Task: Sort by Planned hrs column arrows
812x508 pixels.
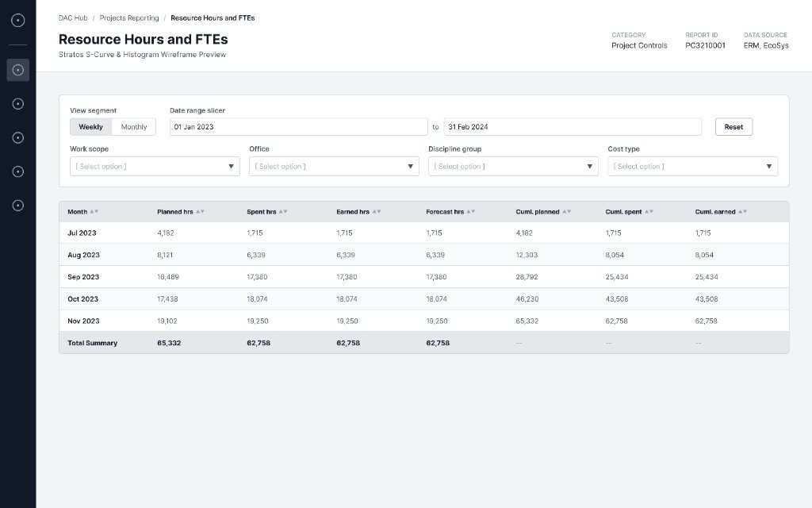Action: click(x=200, y=211)
